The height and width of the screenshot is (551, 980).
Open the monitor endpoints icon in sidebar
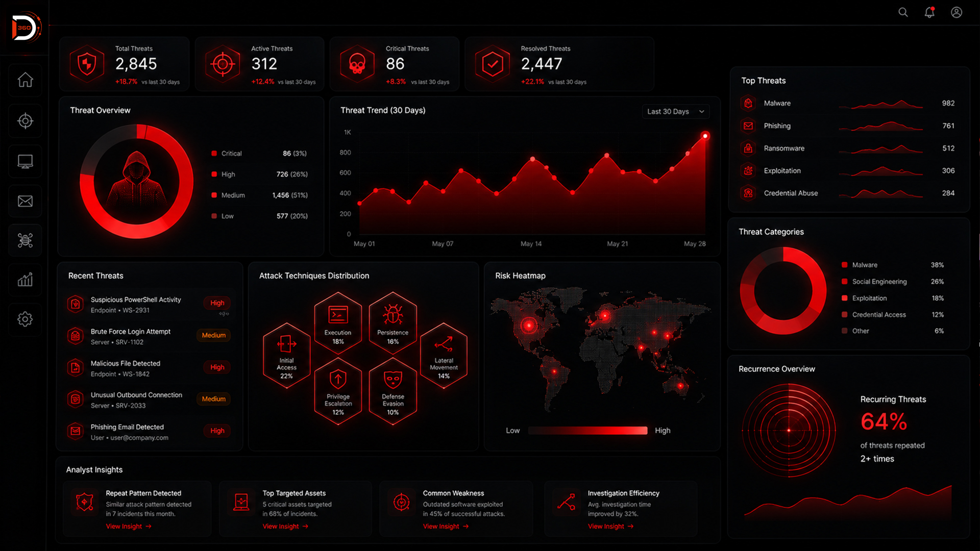click(x=25, y=162)
